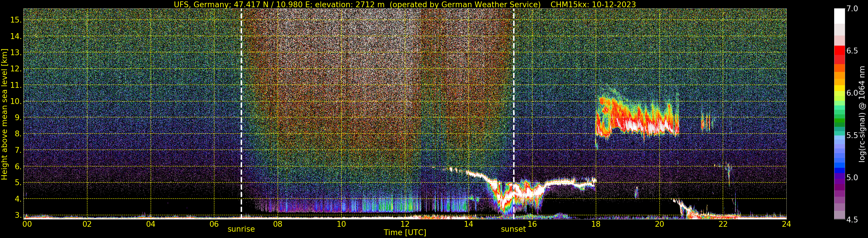Viewport: 868px width, 238px height.
Task: Click the time tick label '22'
Action: [x=723, y=224]
